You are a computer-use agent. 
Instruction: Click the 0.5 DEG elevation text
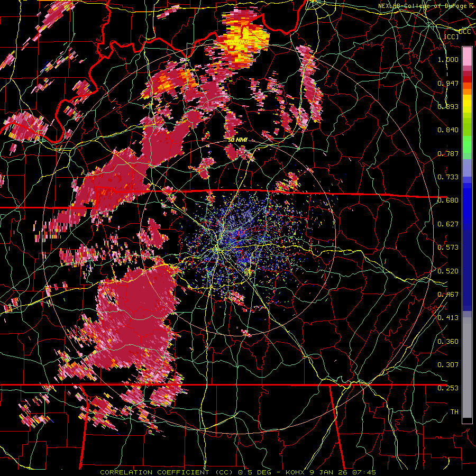click(x=254, y=472)
